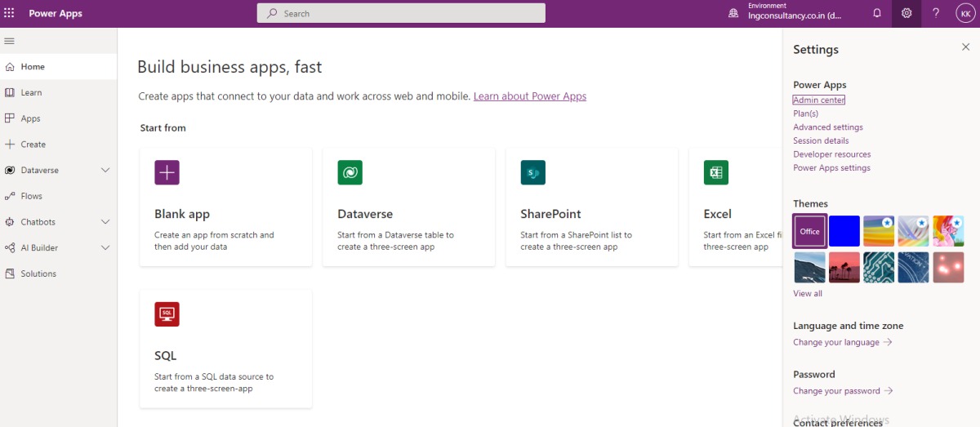Image resolution: width=980 pixels, height=427 pixels.
Task: Select the colorful unicorn theme swatch
Action: pyautogui.click(x=948, y=231)
